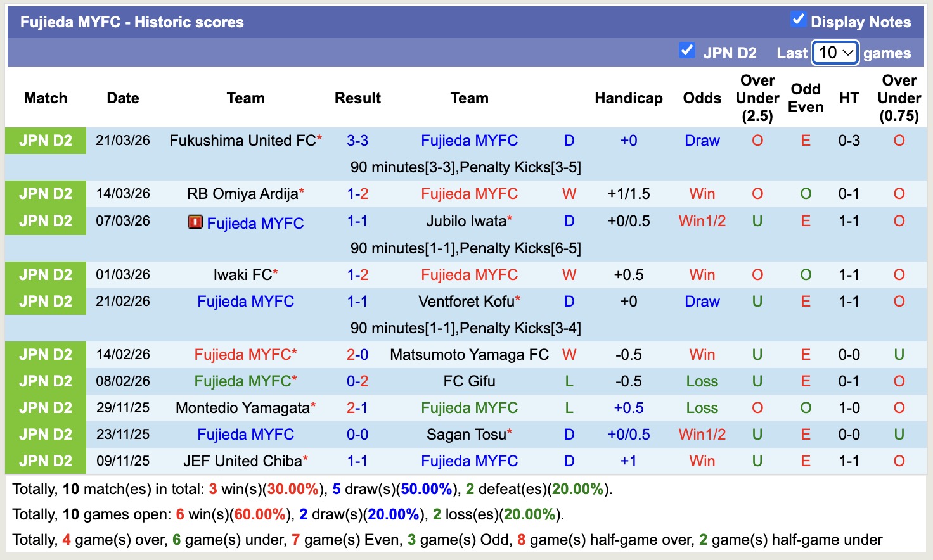
Task: Click the JPN D2 league badge for the RB Omiya match
Action: (45, 193)
